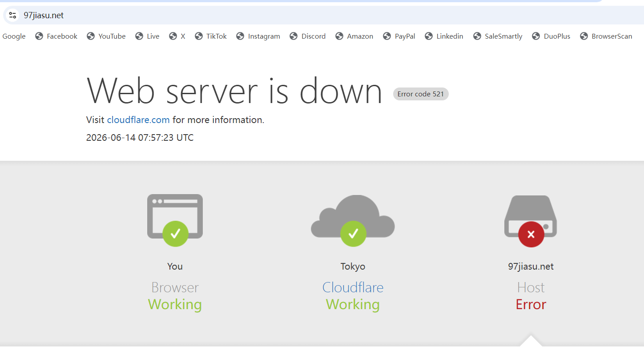
Task: Click the globe icon beside TikTok bookmark
Action: pyautogui.click(x=199, y=36)
